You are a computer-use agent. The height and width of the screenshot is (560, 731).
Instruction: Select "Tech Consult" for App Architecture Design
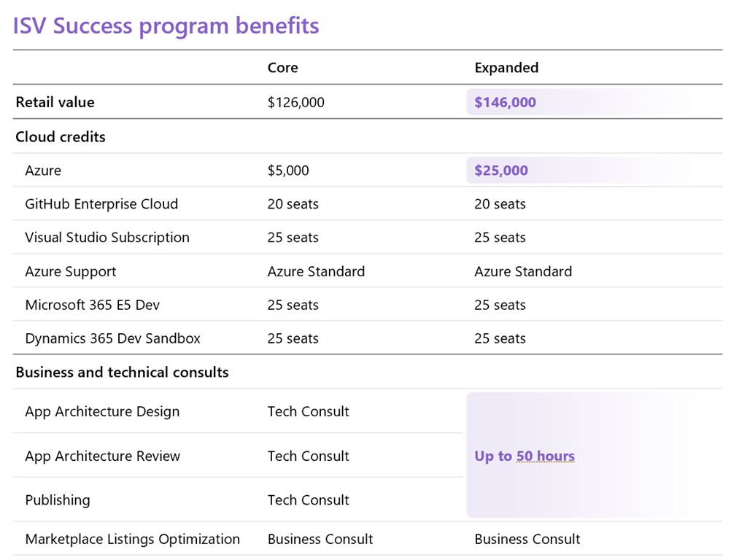(x=308, y=411)
